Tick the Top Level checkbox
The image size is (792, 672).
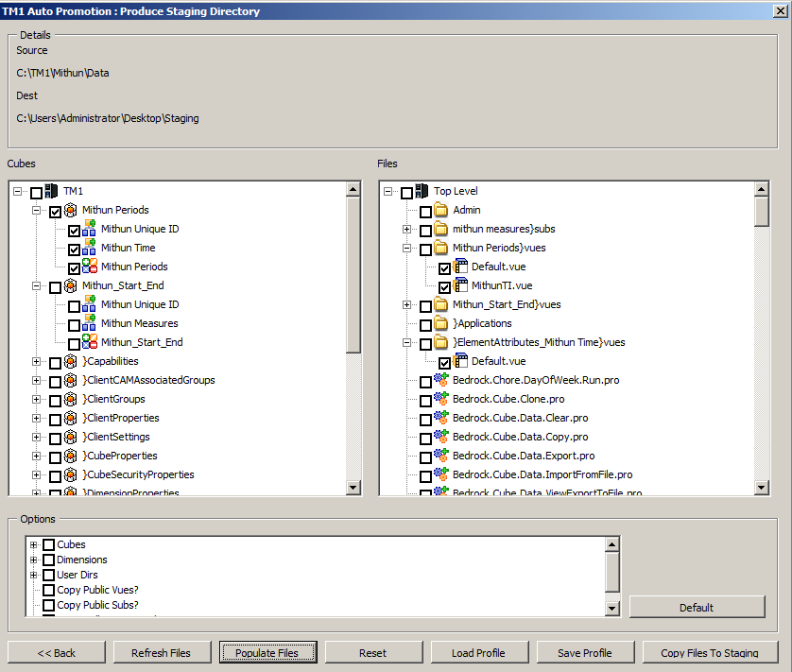pyautogui.click(x=406, y=193)
